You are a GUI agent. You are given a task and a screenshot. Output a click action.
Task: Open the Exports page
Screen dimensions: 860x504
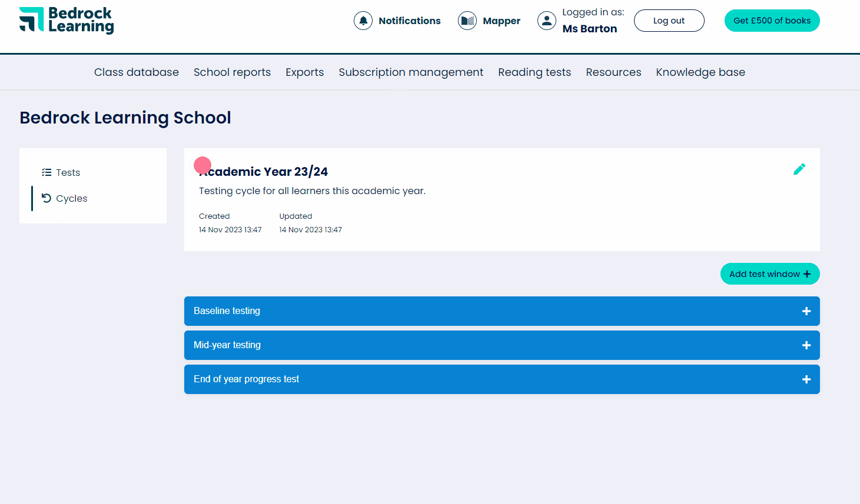click(x=304, y=72)
